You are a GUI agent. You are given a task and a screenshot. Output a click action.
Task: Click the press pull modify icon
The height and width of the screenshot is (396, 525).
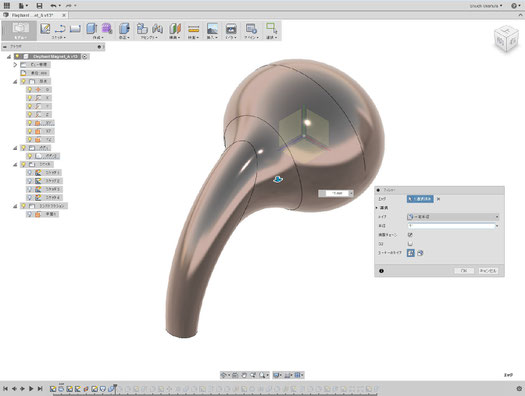[124, 28]
